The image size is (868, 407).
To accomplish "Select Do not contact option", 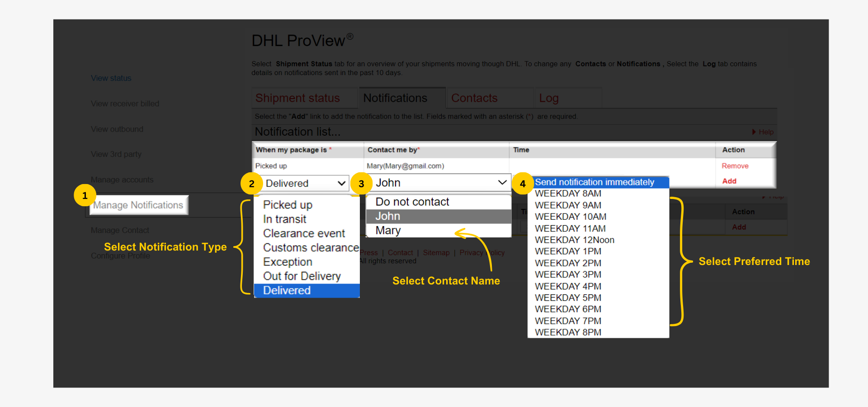I will pyautogui.click(x=439, y=202).
